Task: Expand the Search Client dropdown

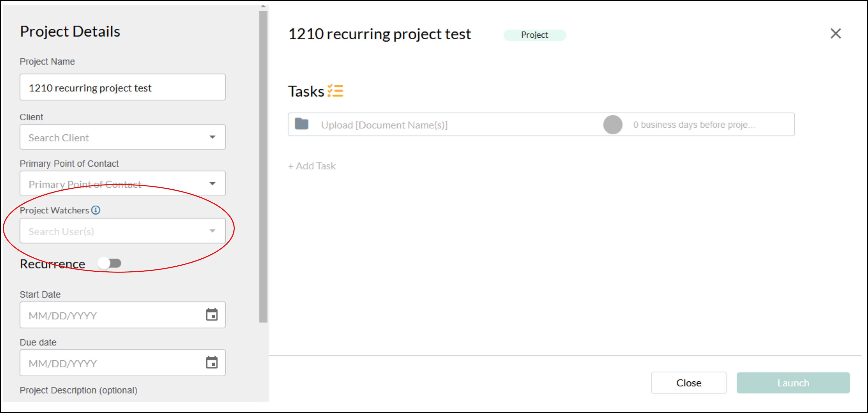Action: point(212,137)
